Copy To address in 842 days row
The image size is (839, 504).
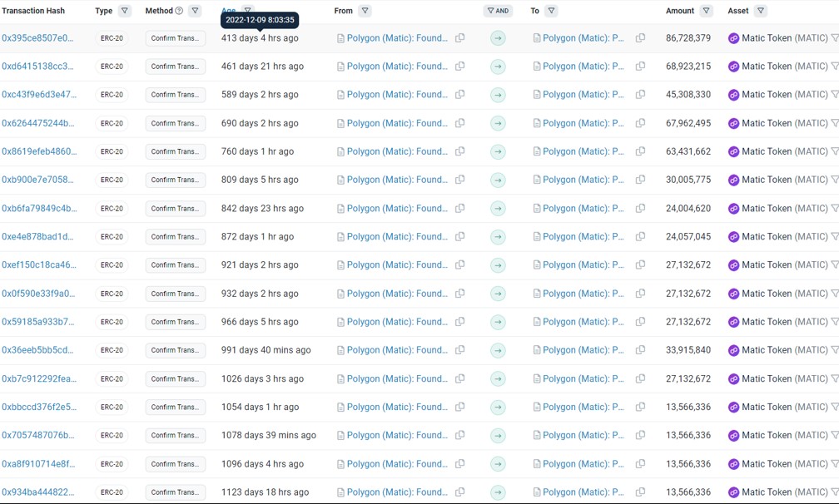pyautogui.click(x=640, y=209)
